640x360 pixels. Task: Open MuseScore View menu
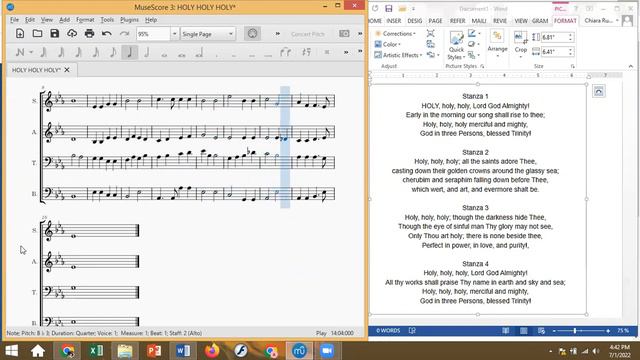pos(47,20)
